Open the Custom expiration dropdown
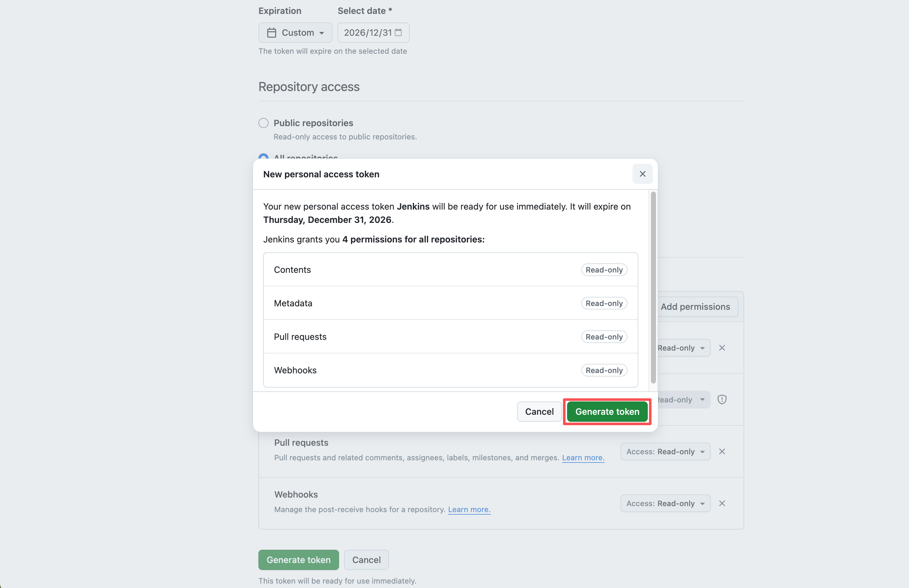 [x=295, y=33]
